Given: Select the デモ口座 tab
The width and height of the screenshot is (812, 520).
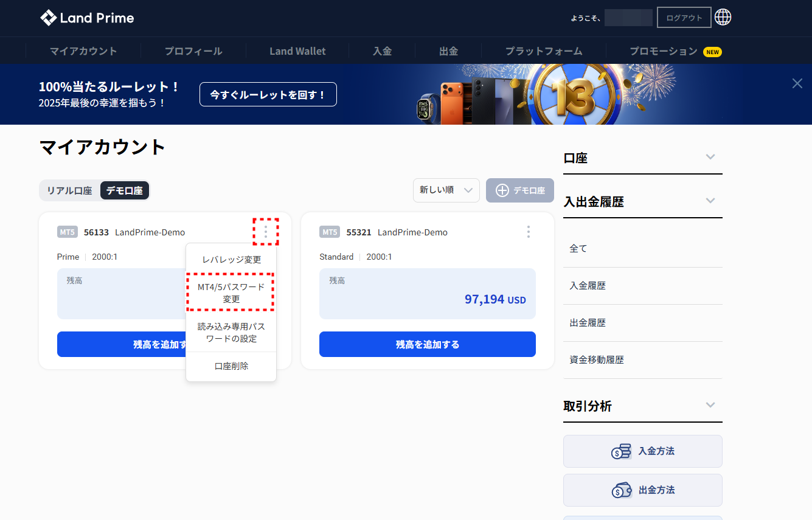Looking at the screenshot, I should pos(125,190).
